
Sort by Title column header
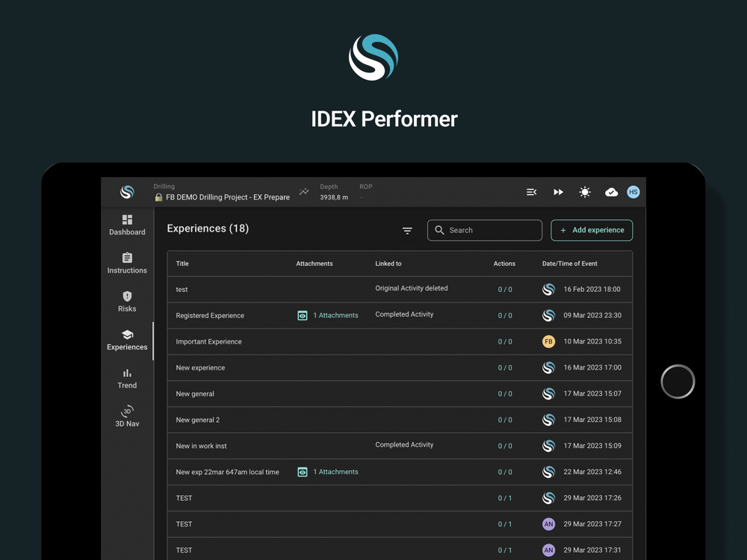click(182, 264)
